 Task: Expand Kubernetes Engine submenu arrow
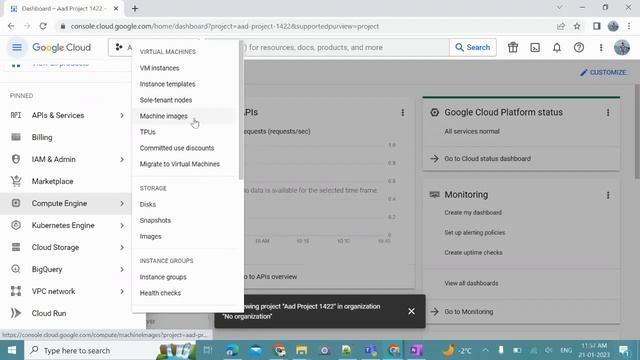pos(122,225)
